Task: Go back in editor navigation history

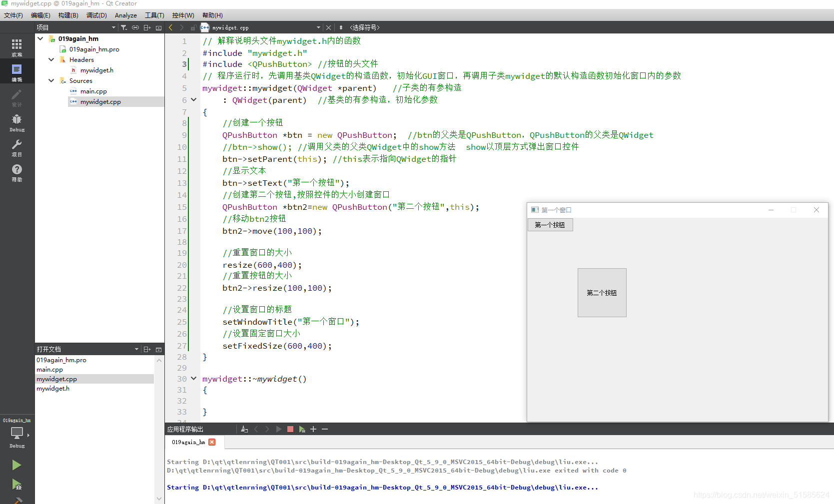Action: (170, 27)
